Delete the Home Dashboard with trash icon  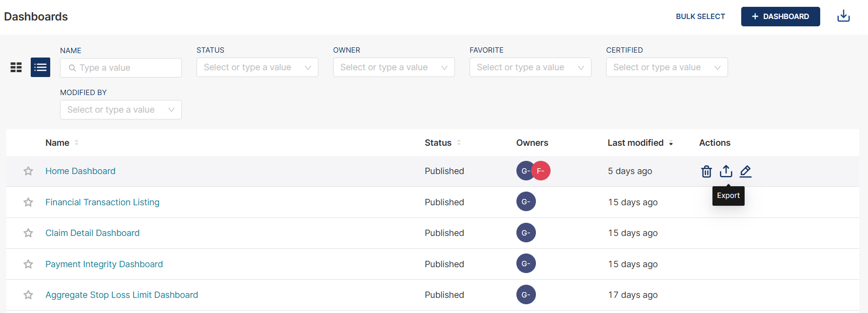[x=706, y=171]
